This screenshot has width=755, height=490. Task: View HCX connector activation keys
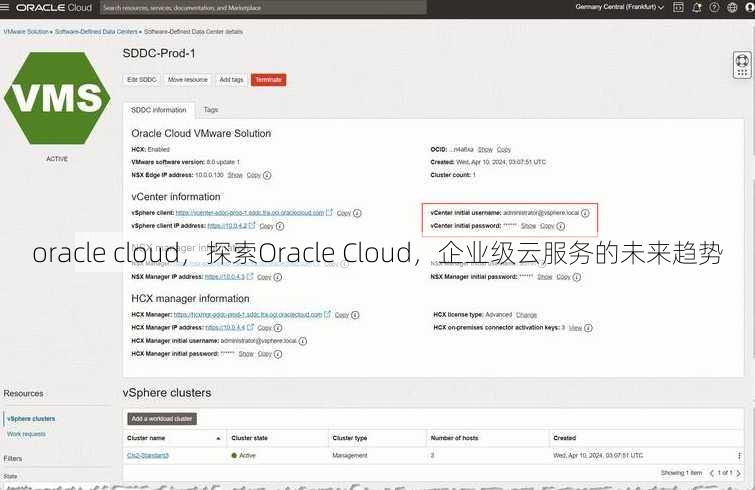click(575, 328)
